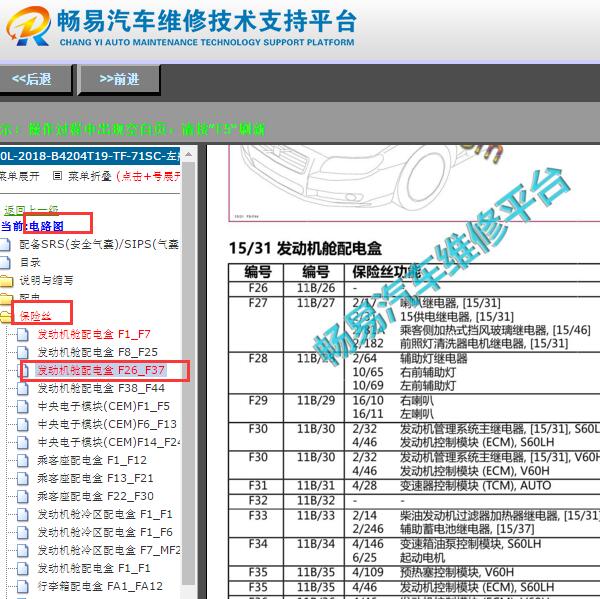Click the 保险丝 tree label

[35, 316]
